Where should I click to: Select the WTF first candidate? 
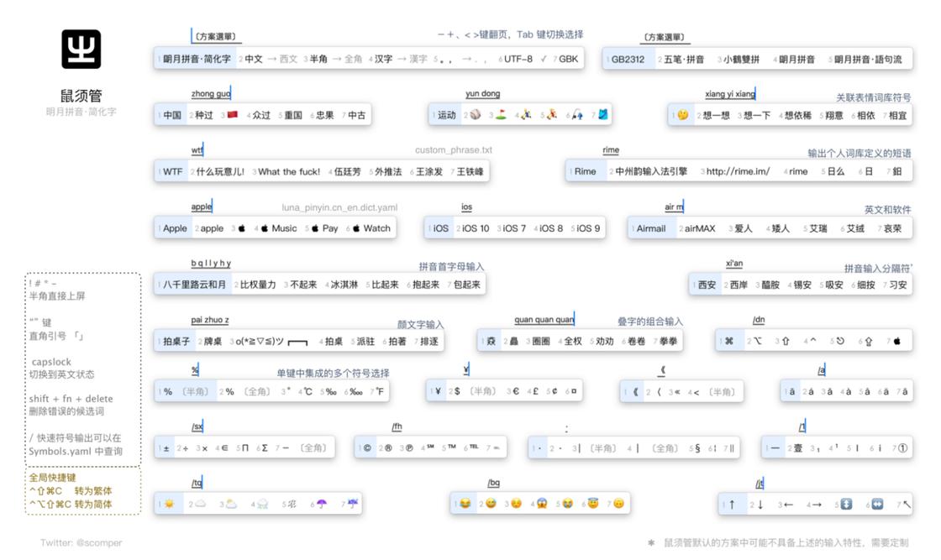pyautogui.click(x=173, y=171)
